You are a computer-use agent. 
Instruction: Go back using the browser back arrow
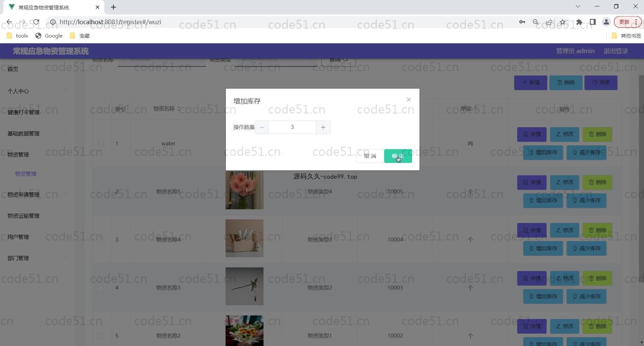click(9, 22)
